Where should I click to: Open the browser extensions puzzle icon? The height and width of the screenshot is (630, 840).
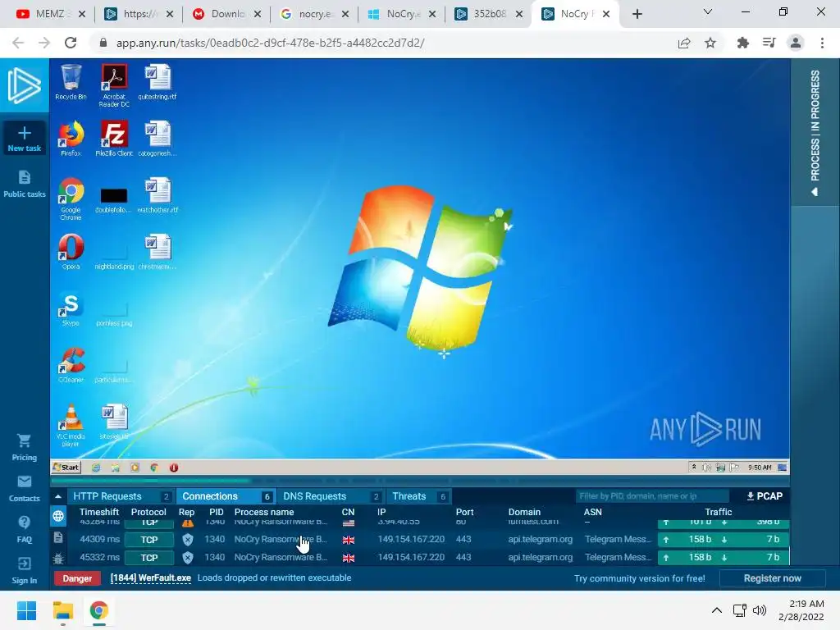(742, 43)
